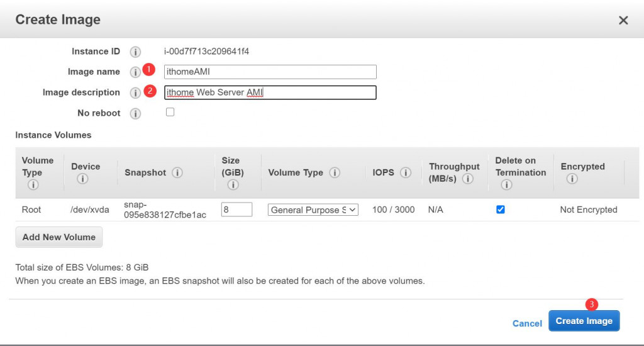Focus the Image name field containing ithomeAMI
Image resolution: width=644 pixels, height=346 pixels.
click(x=270, y=72)
